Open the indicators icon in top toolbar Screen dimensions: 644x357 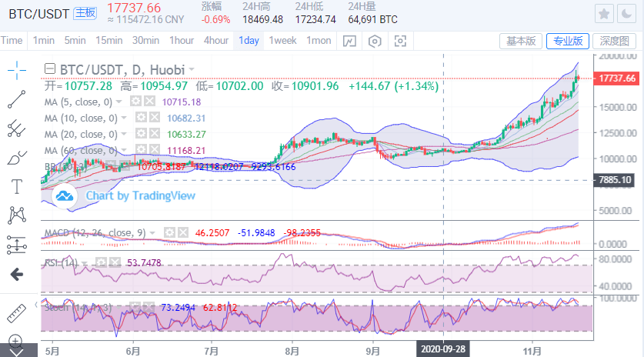[x=350, y=41]
